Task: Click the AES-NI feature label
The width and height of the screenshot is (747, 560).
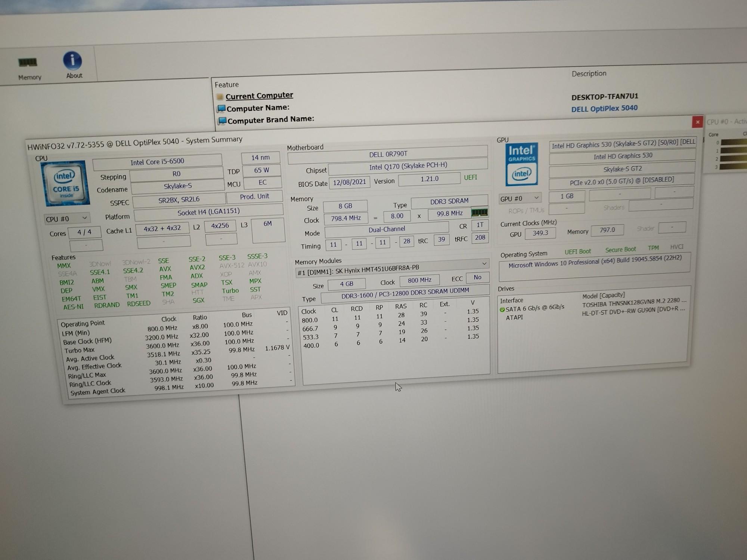Action: 73,307
